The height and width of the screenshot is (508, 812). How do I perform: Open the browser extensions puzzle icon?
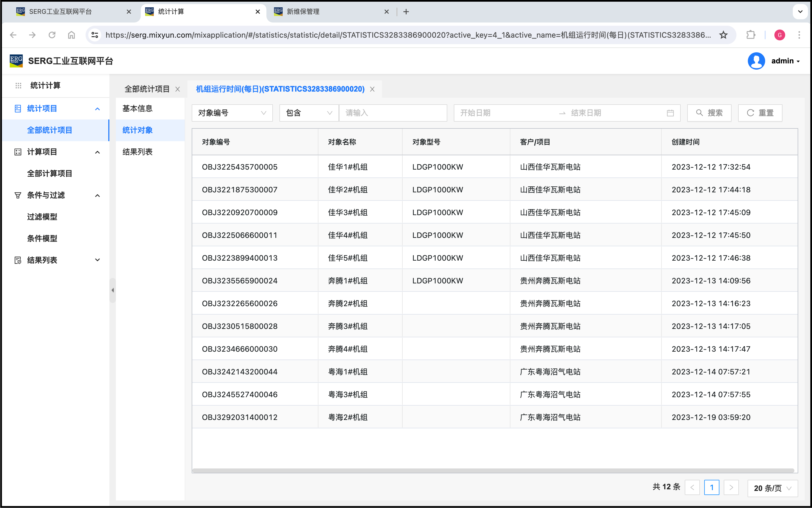(x=751, y=35)
